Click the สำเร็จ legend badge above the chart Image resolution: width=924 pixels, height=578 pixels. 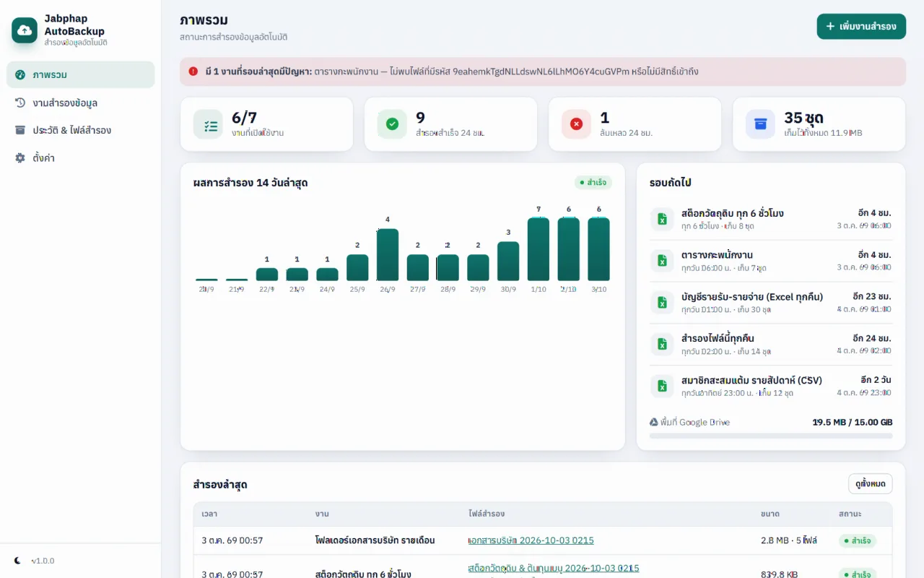[x=593, y=183]
